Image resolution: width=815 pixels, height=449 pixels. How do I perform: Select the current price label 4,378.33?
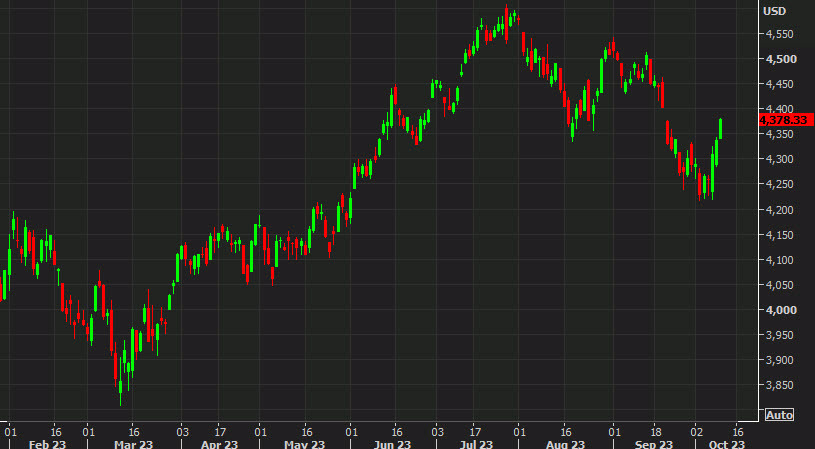pos(786,120)
